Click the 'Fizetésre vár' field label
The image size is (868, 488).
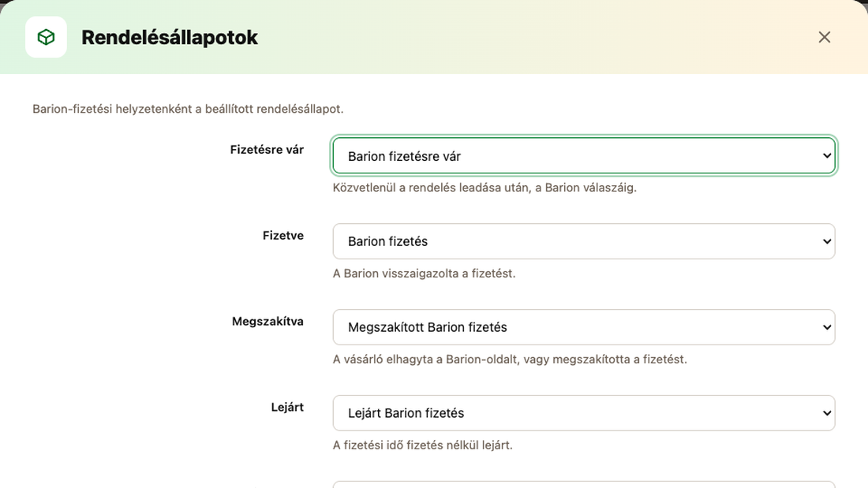point(267,150)
